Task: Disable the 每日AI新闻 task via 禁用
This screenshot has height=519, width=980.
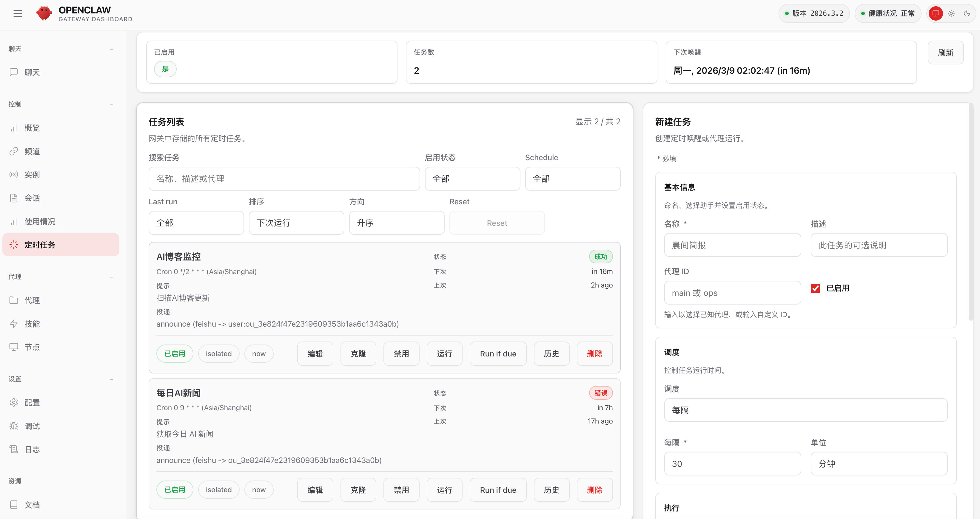Action: pos(401,490)
